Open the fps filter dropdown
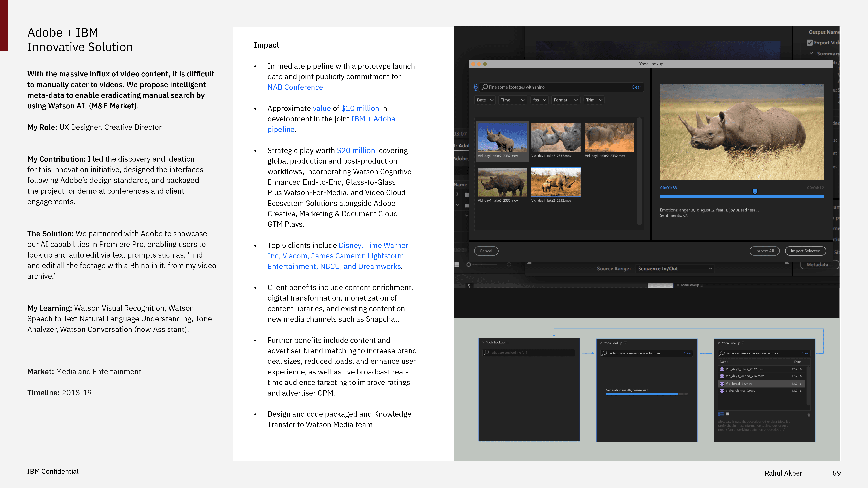 [x=539, y=100]
